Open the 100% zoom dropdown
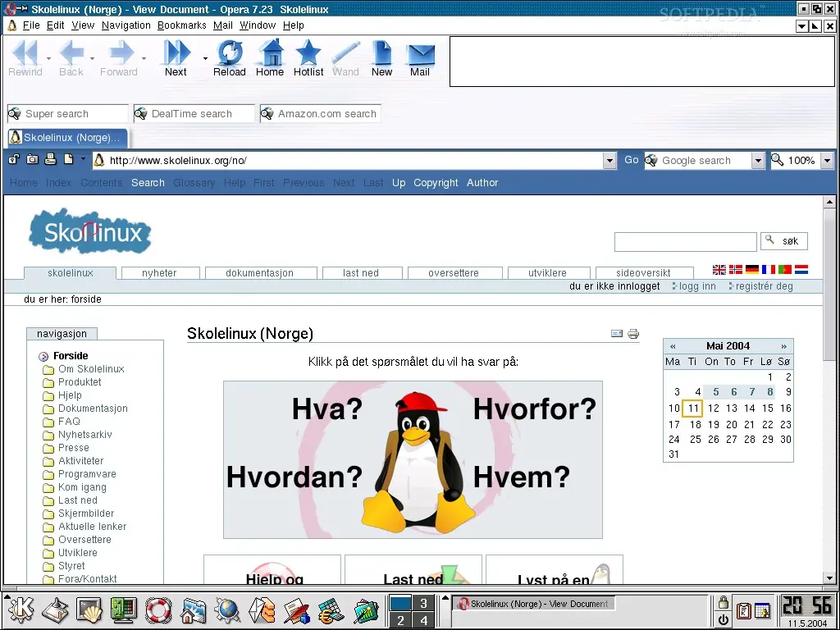 [x=827, y=160]
